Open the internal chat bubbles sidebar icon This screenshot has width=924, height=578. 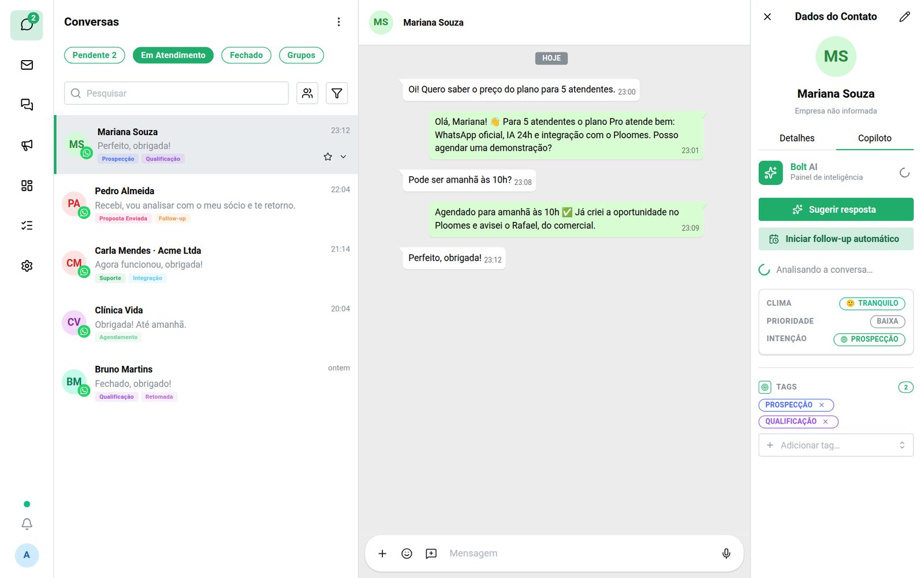[x=27, y=105]
